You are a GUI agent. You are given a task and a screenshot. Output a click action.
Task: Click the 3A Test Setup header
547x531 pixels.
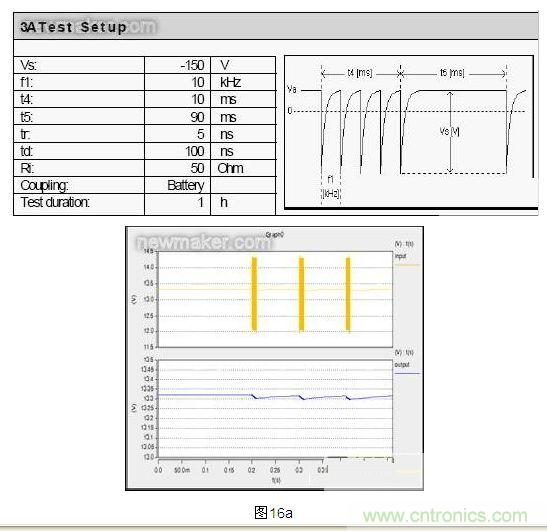coord(276,27)
